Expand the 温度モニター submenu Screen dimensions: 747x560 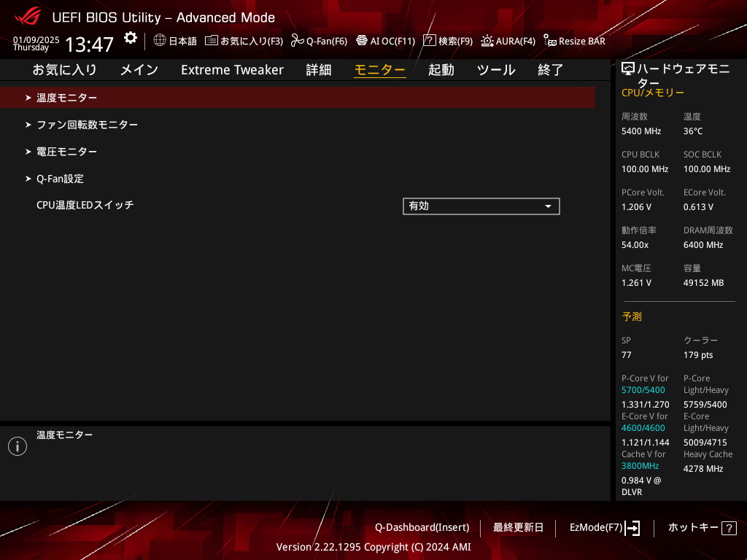click(x=66, y=98)
